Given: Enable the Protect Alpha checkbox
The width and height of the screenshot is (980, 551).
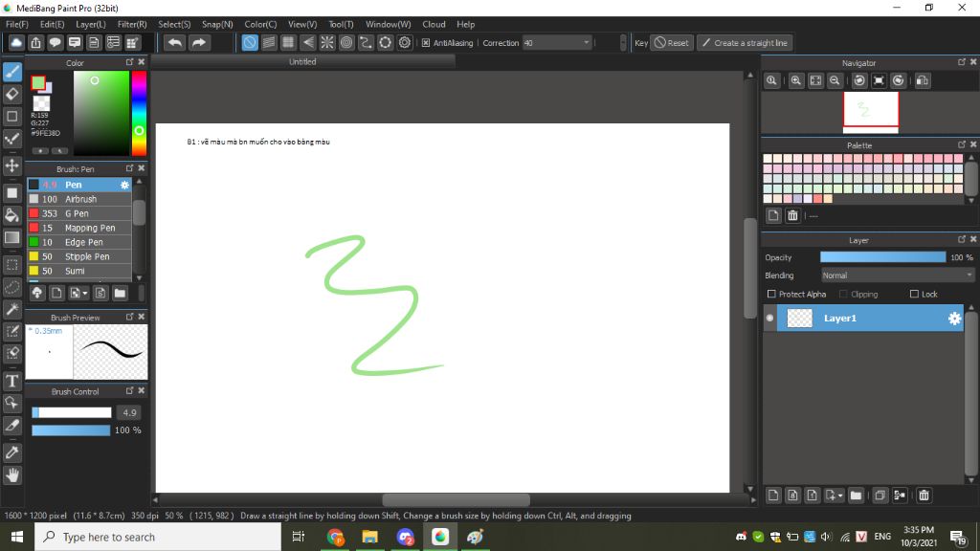Looking at the screenshot, I should pos(771,294).
